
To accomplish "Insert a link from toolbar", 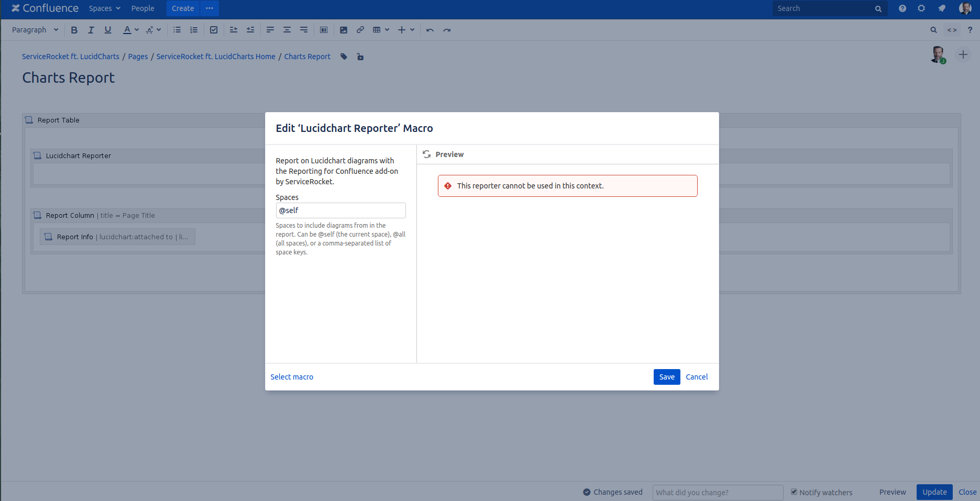I will point(360,30).
